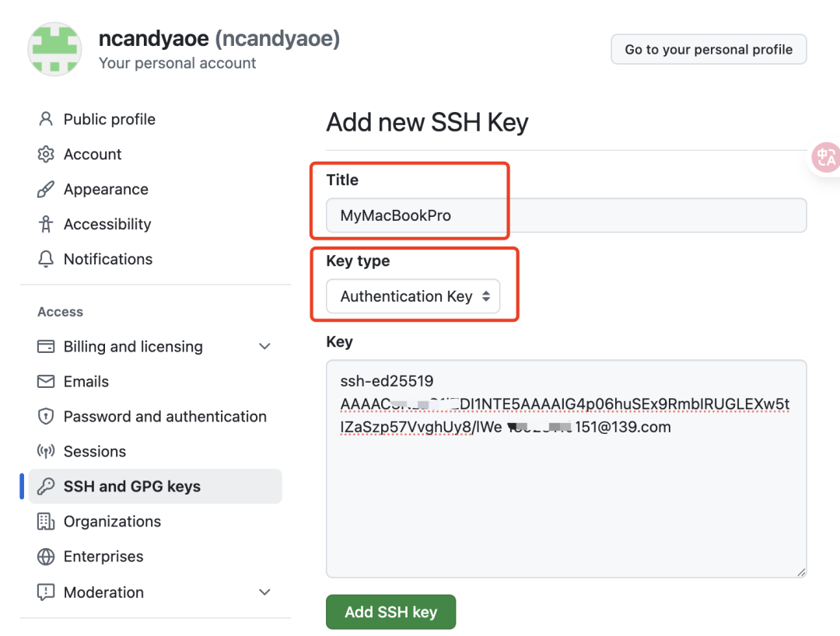Click the user avatar image

(x=55, y=49)
